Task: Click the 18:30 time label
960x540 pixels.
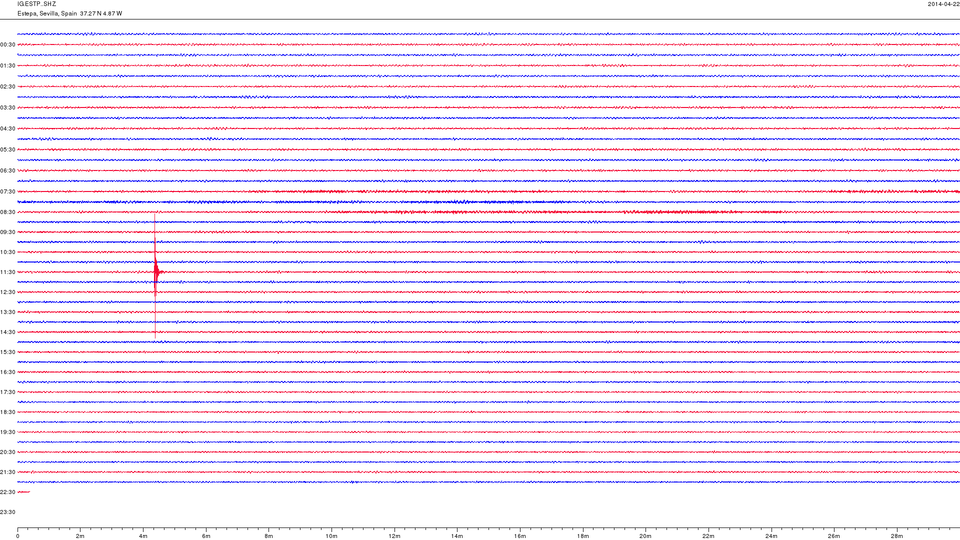Action: pyautogui.click(x=8, y=412)
